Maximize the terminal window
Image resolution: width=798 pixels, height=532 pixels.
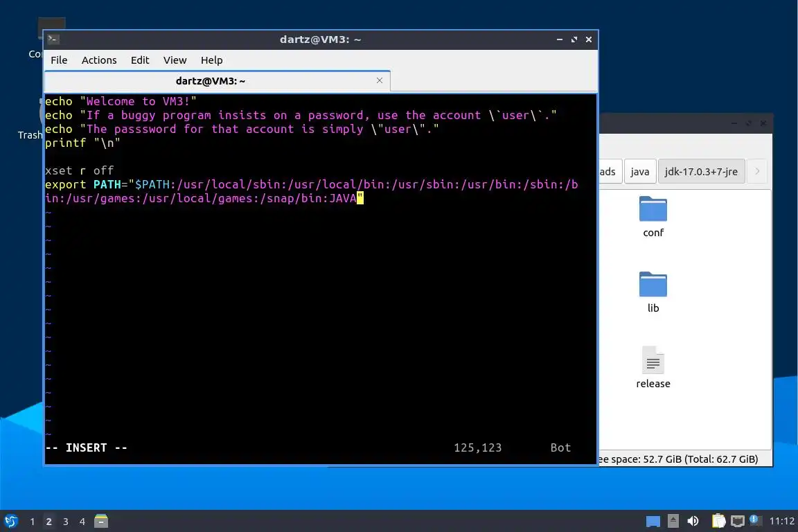click(574, 39)
